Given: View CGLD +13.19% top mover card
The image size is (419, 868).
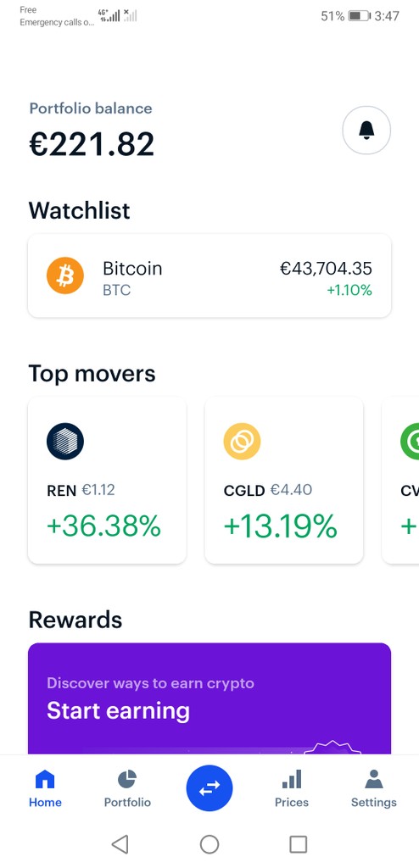Looking at the screenshot, I should 284,481.
